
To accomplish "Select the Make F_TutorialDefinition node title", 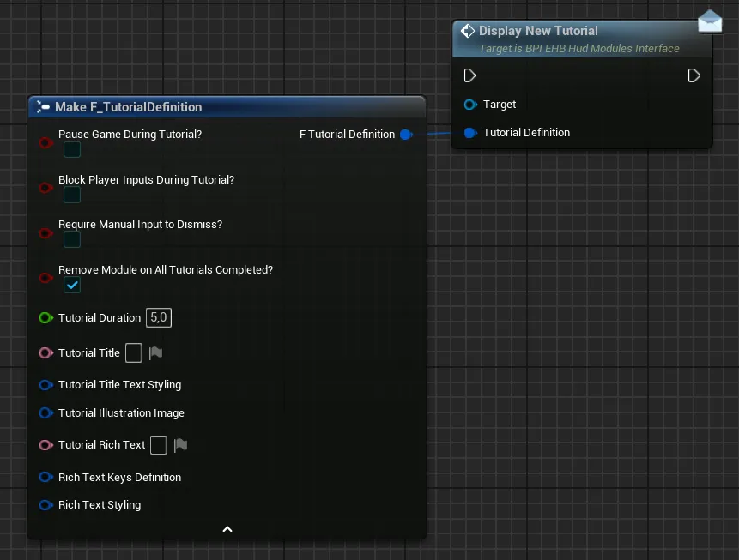I will (128, 107).
